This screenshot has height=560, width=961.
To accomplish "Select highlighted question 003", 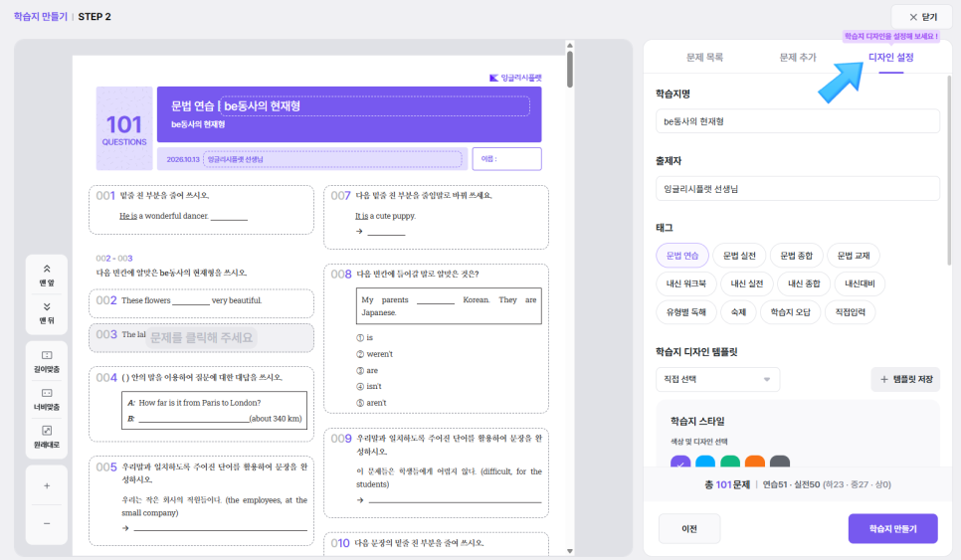I will click(201, 337).
